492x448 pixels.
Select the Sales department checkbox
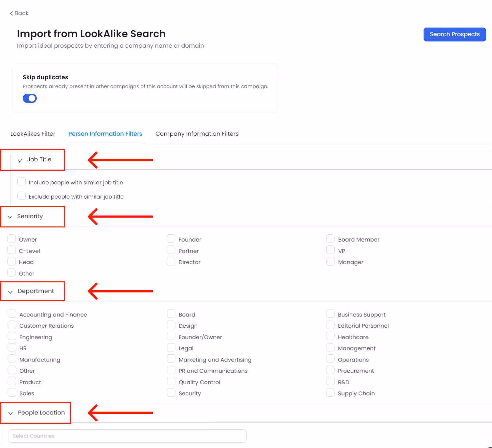click(x=12, y=392)
